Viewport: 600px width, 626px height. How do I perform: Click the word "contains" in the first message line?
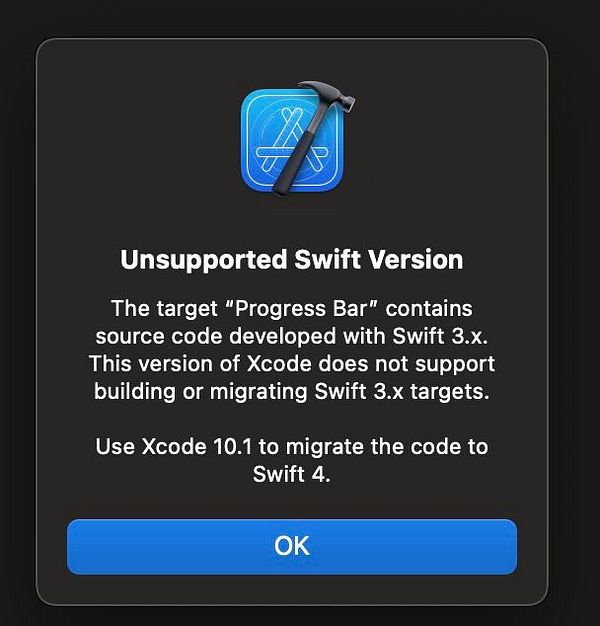pos(429,309)
